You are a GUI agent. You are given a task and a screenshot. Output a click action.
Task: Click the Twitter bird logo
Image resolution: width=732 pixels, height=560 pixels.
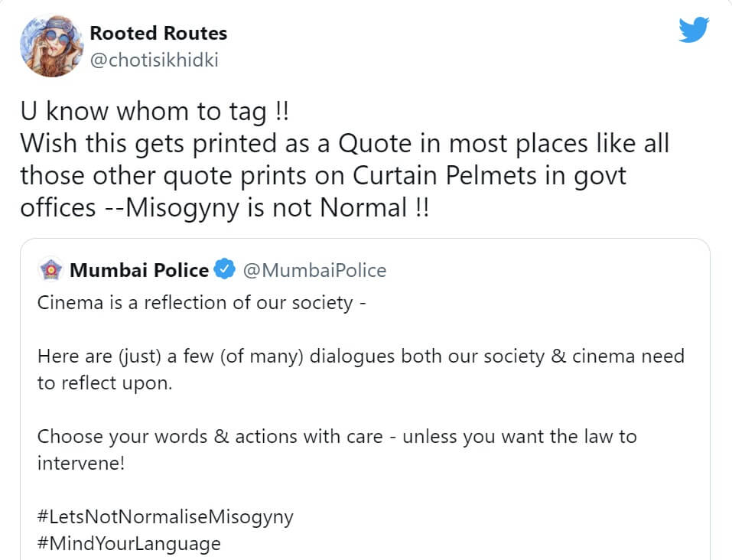694,31
